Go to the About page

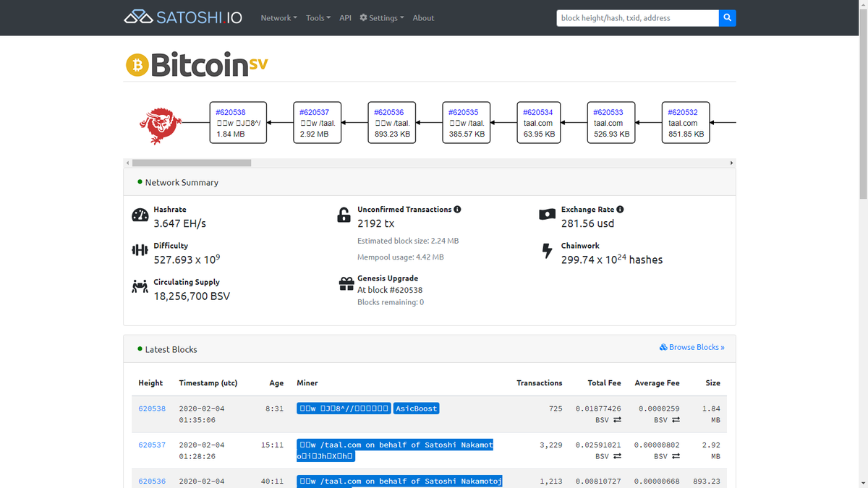(x=423, y=18)
